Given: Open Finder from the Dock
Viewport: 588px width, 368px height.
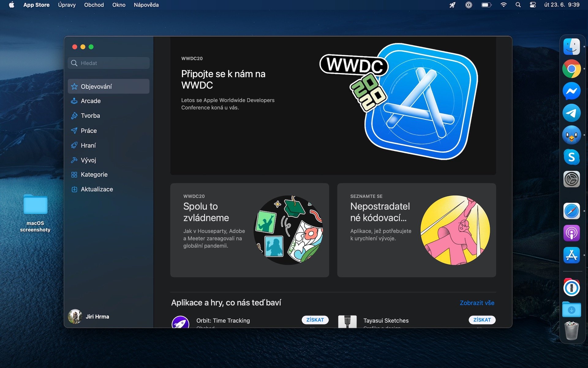Looking at the screenshot, I should tap(571, 47).
